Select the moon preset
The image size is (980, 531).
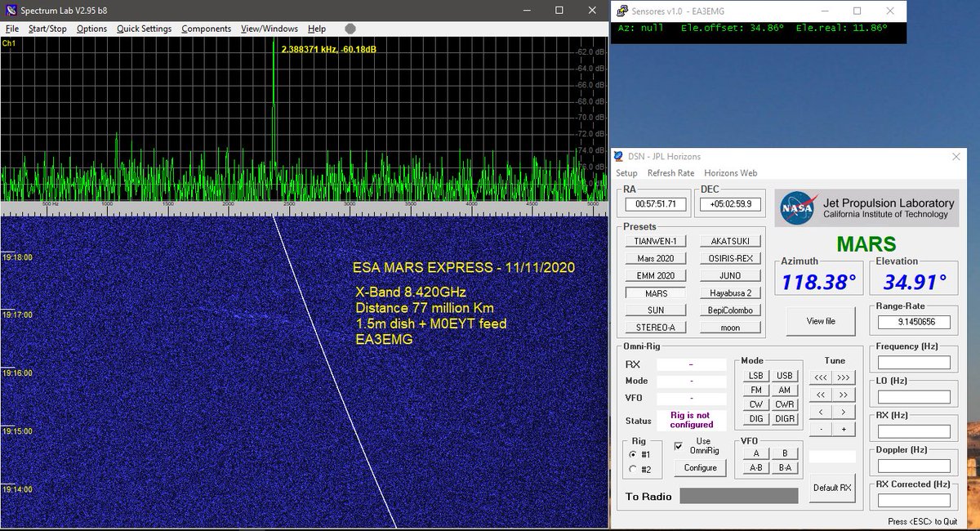(x=730, y=326)
